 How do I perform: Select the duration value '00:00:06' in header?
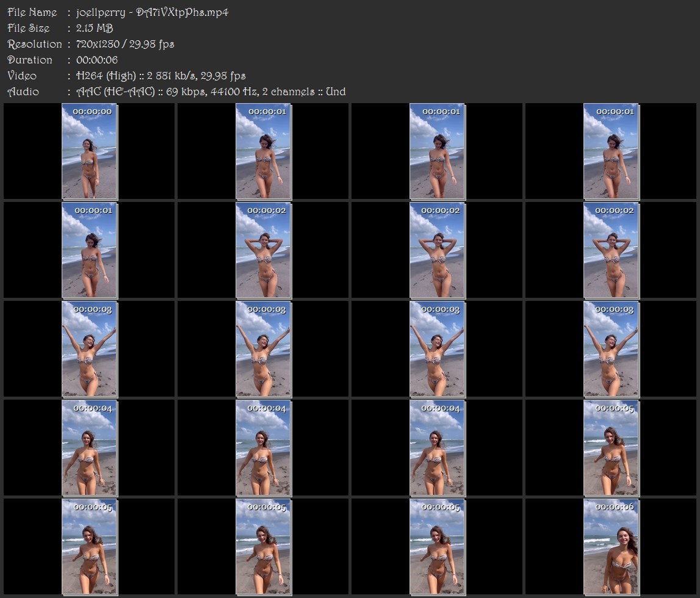point(97,60)
